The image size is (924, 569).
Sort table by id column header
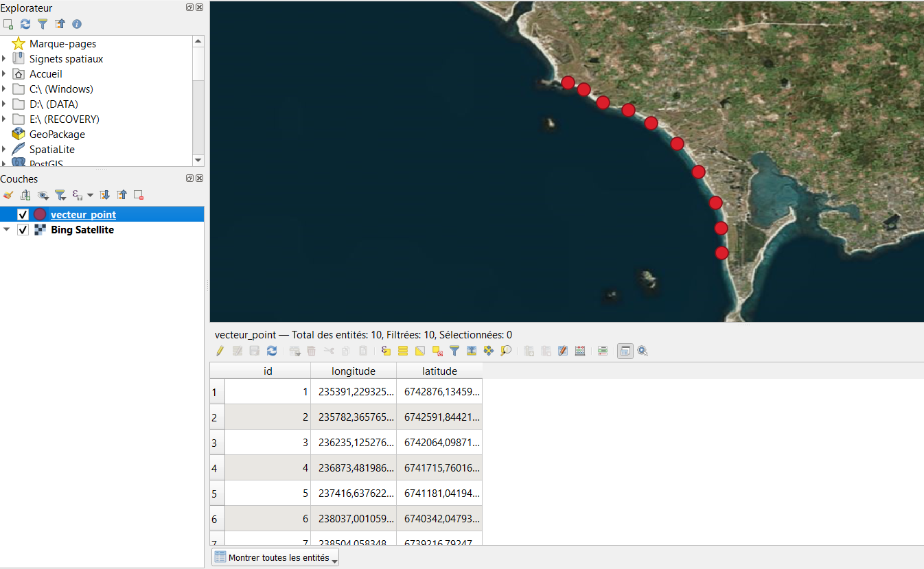click(x=268, y=371)
